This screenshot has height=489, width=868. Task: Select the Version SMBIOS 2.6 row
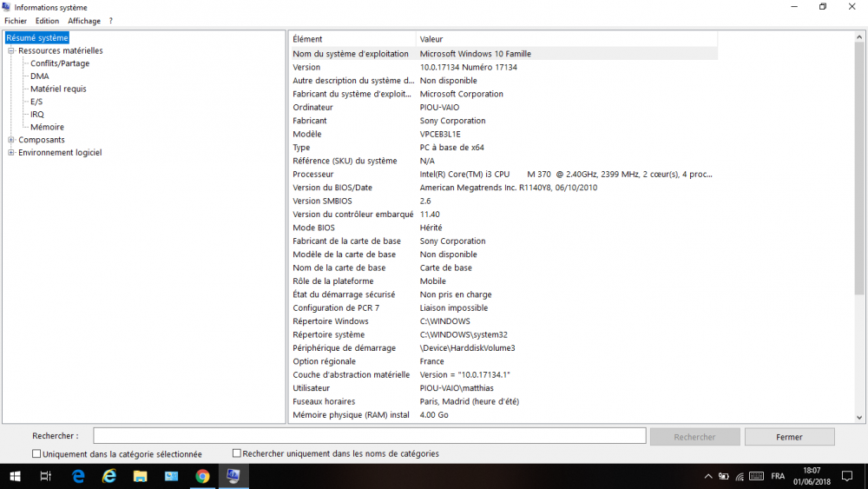[x=503, y=201]
